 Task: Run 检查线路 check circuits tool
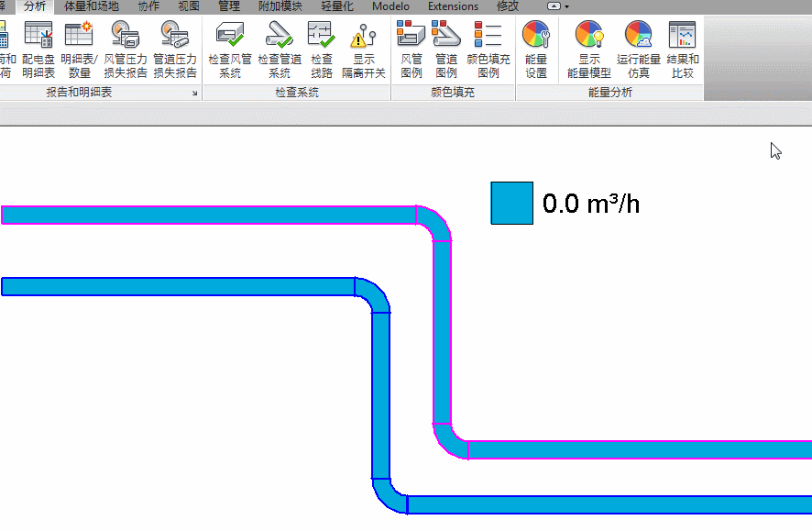point(321,50)
